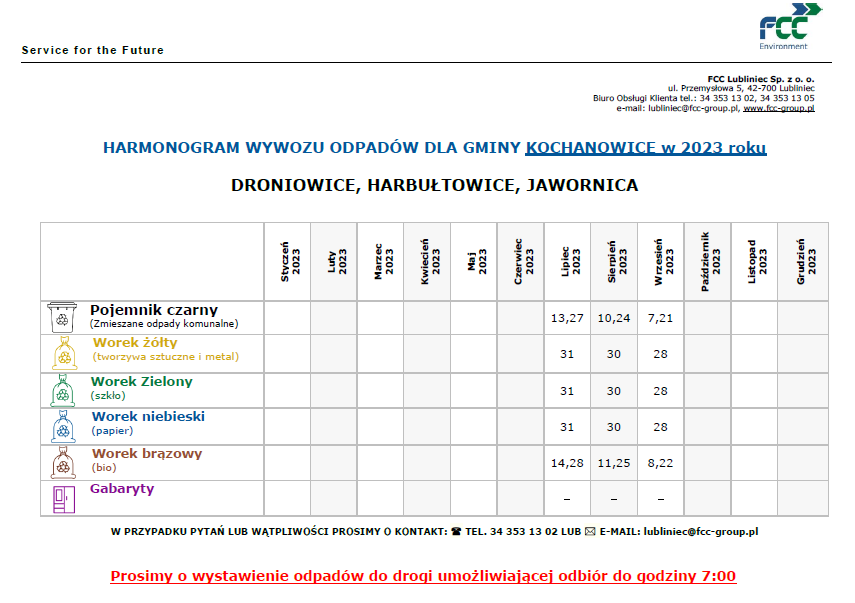
Task: Click the Styczeń 2023 column header
Action: tap(287, 261)
